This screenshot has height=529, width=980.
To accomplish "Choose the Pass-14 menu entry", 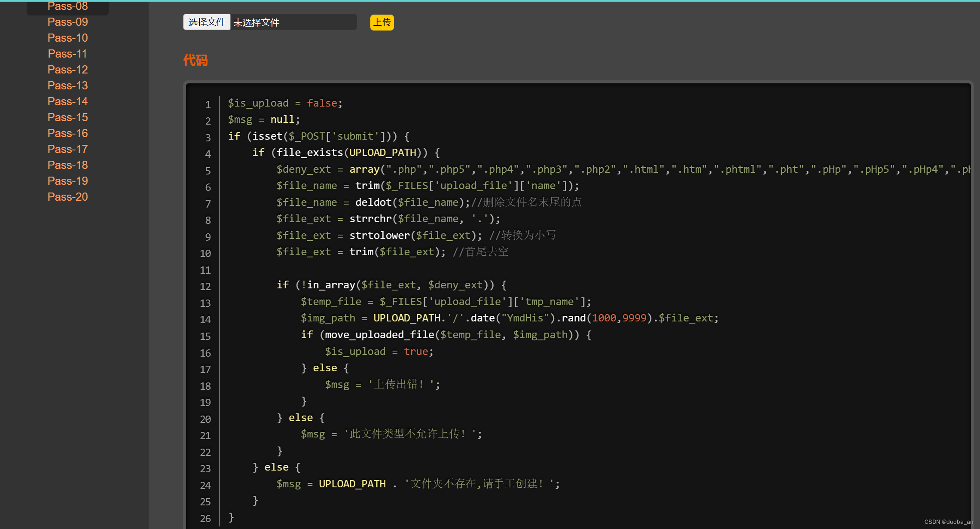I will tap(67, 101).
